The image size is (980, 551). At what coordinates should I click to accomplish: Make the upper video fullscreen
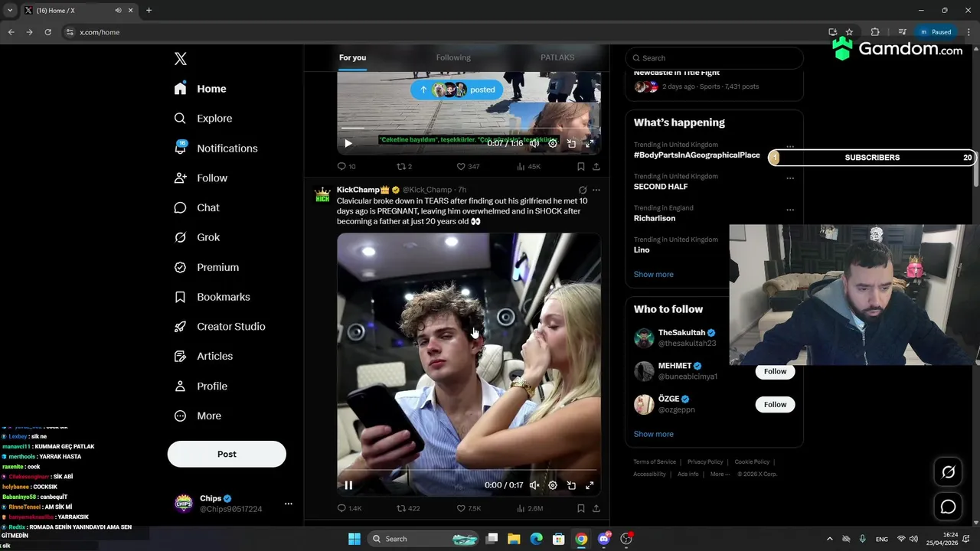[590, 143]
